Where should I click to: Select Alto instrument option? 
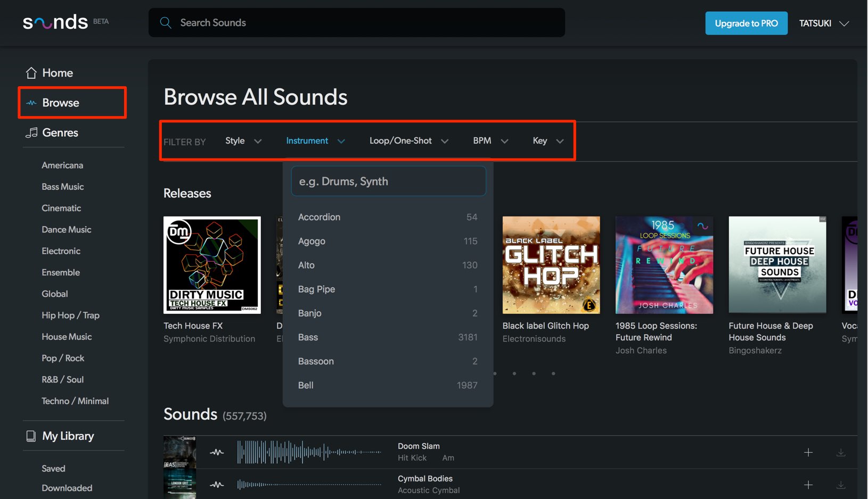point(388,265)
